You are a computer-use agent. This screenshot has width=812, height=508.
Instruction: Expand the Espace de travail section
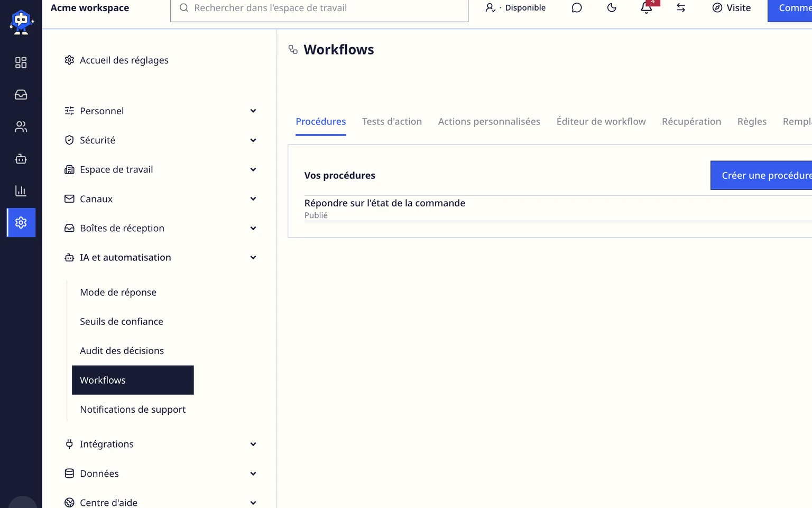pyautogui.click(x=161, y=170)
